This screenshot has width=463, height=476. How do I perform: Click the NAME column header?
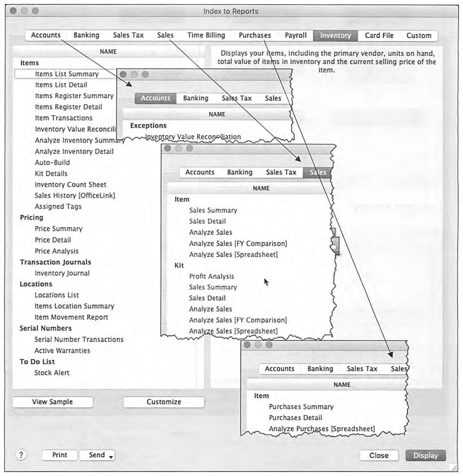pos(108,51)
